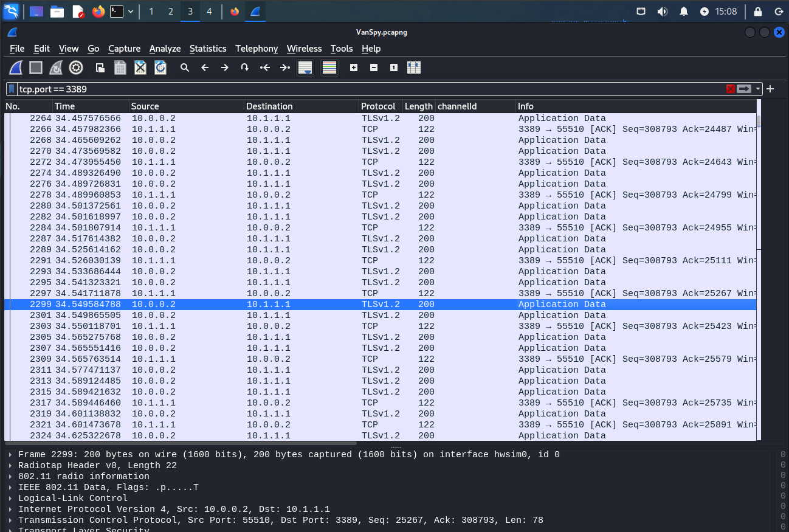Zoom in the main window text
Viewport: 789px width, 532px height.
click(354, 67)
